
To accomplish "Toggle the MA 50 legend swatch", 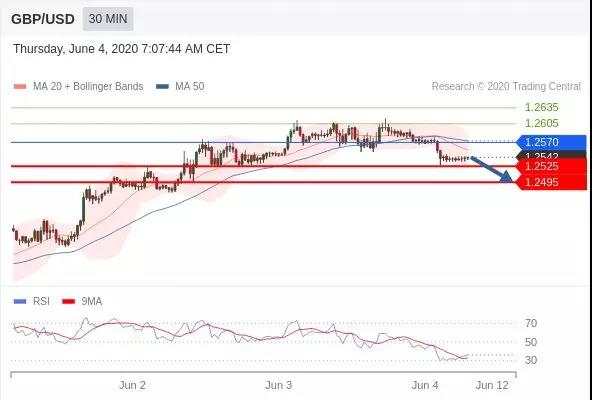I will tap(162, 86).
